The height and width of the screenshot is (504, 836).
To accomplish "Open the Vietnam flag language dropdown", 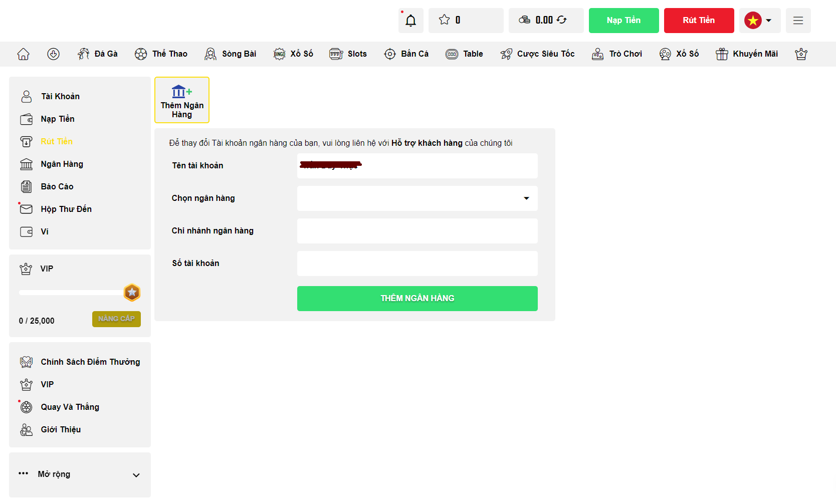I will (759, 21).
